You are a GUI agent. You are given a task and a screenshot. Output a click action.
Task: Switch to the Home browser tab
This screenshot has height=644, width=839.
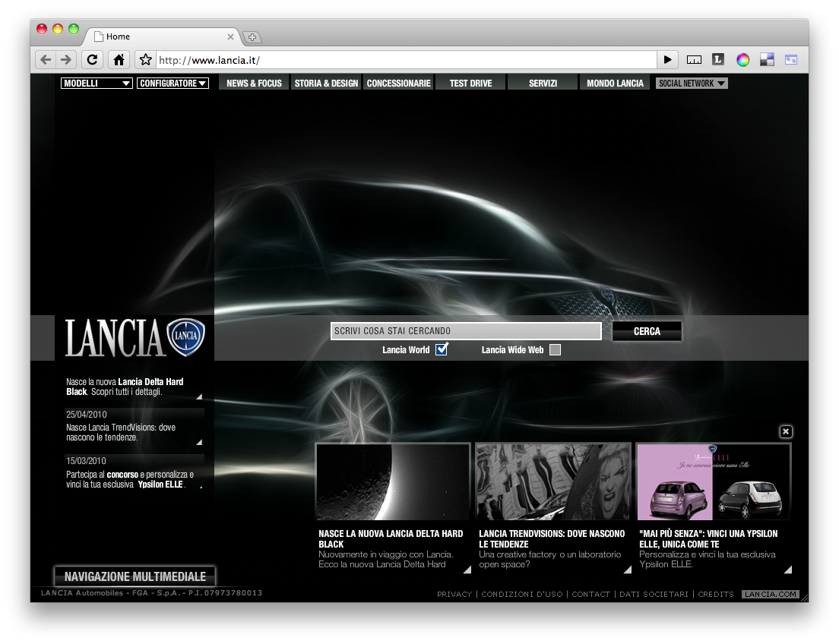[x=163, y=36]
